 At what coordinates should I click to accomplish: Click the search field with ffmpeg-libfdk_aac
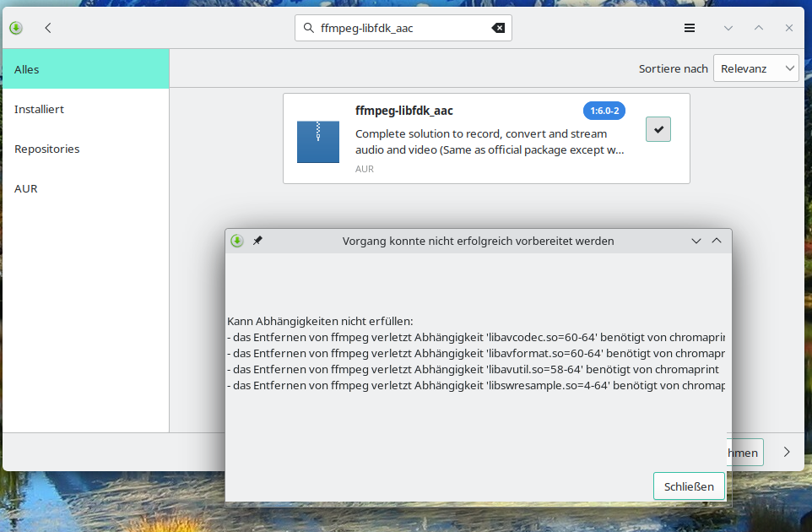click(x=403, y=28)
